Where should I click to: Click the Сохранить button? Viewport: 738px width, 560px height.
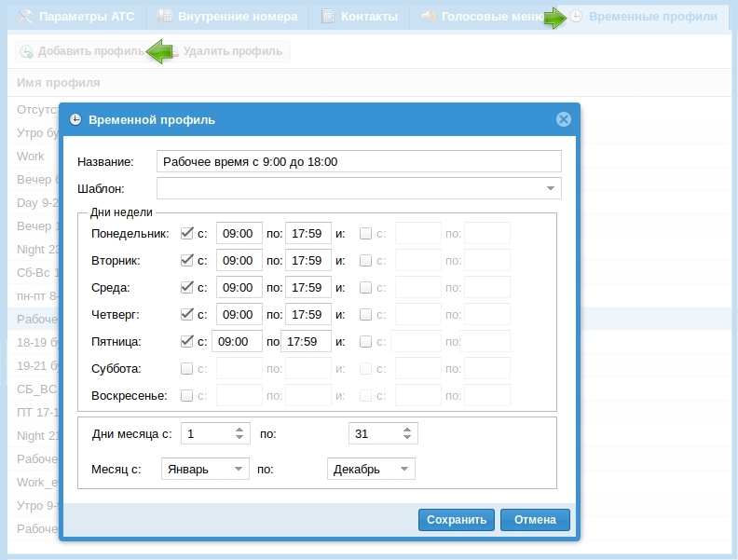coord(457,520)
